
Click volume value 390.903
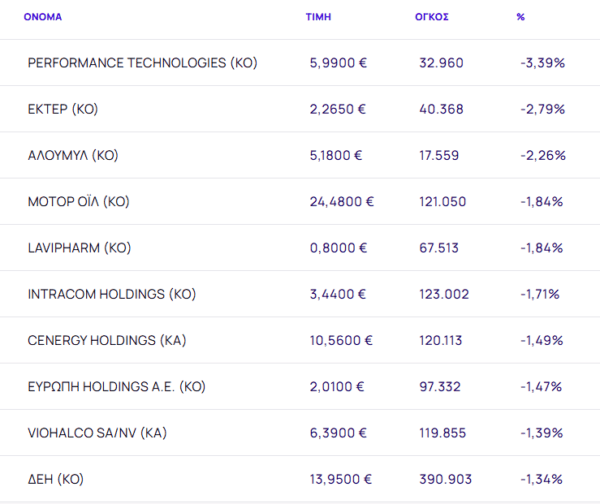pyautogui.click(x=446, y=480)
